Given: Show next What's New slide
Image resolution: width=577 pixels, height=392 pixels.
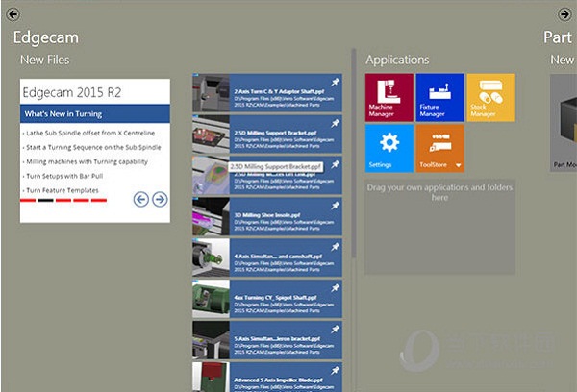Looking at the screenshot, I should (x=160, y=199).
